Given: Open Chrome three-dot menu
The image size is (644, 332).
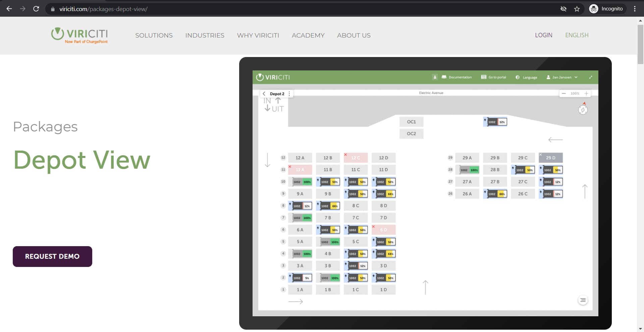Looking at the screenshot, I should [x=635, y=9].
